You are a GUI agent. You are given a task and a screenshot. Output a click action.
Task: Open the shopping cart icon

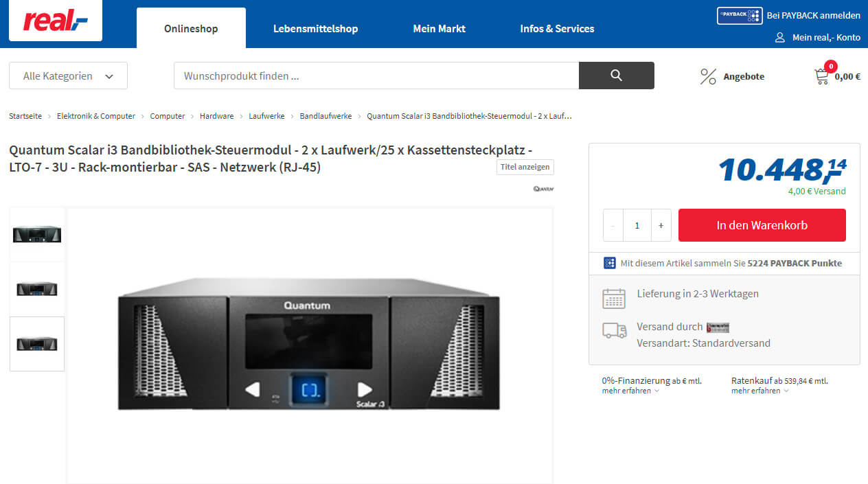821,76
